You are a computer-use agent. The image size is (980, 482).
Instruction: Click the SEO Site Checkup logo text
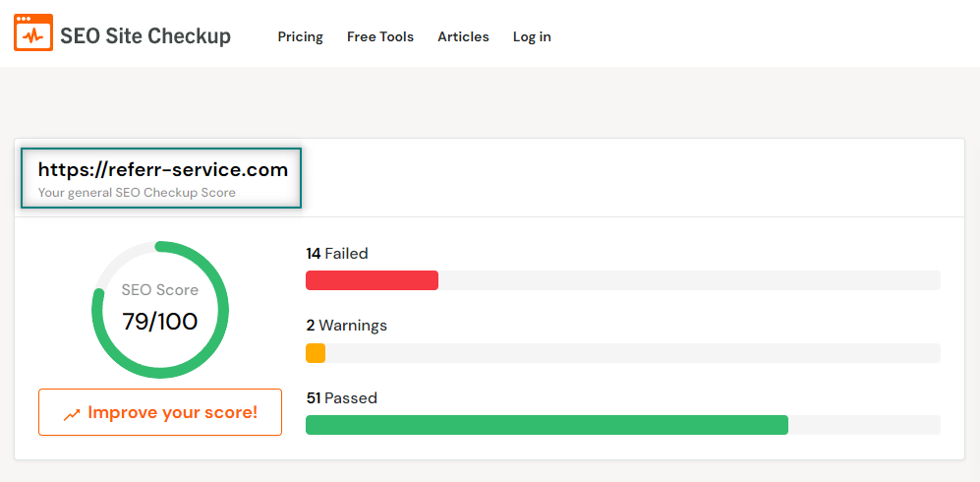coord(145,36)
